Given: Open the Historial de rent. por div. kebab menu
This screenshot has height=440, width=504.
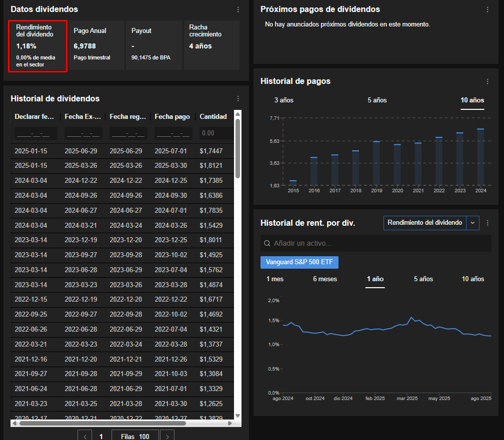Looking at the screenshot, I should (x=487, y=223).
